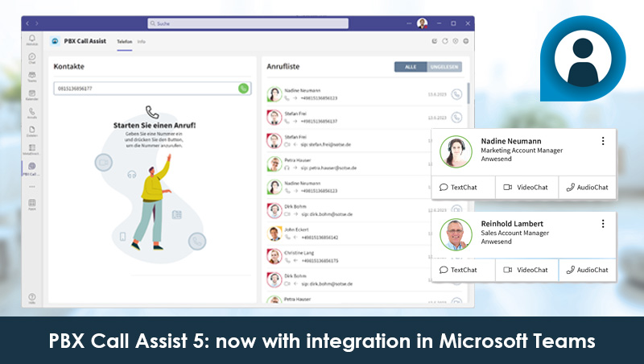Click the shield icon in the tab header
Image resolution: width=644 pixels, height=364 pixels.
(x=456, y=41)
